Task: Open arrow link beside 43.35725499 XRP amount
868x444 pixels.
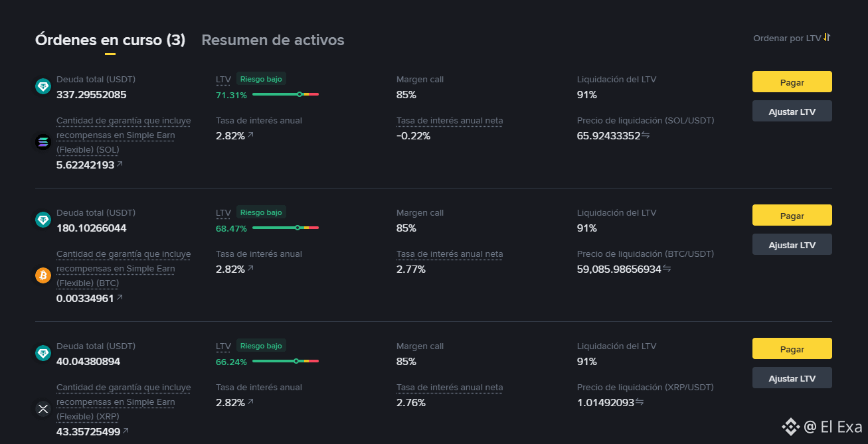Action: 126,431
